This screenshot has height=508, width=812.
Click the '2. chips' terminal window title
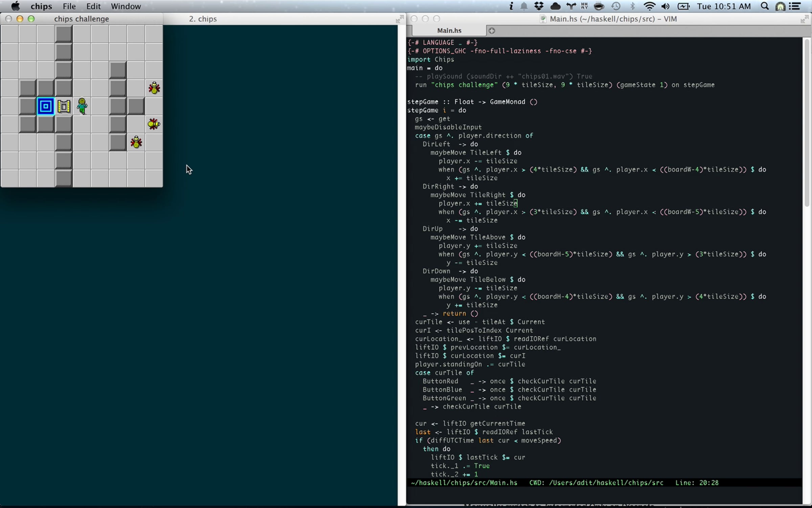pos(203,19)
